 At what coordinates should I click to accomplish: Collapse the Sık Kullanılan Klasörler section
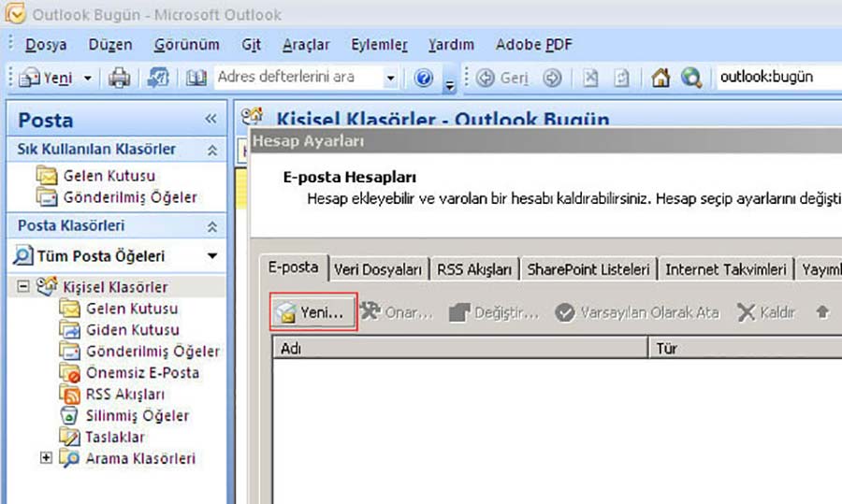pyautogui.click(x=212, y=151)
